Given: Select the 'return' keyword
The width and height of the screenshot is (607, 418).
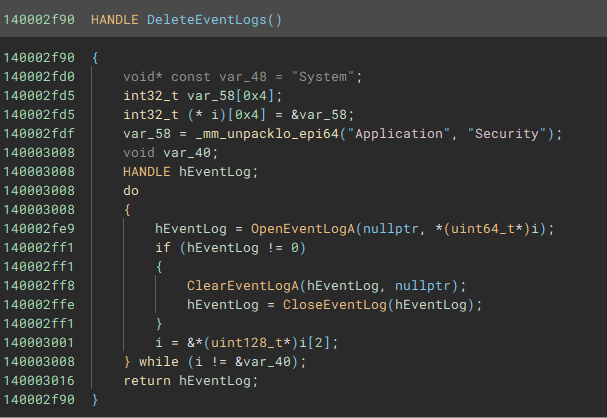Looking at the screenshot, I should 147,381.
